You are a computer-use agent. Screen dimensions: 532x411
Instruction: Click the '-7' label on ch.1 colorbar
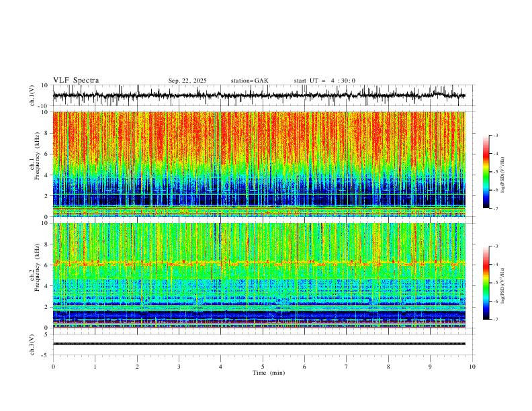click(496, 209)
